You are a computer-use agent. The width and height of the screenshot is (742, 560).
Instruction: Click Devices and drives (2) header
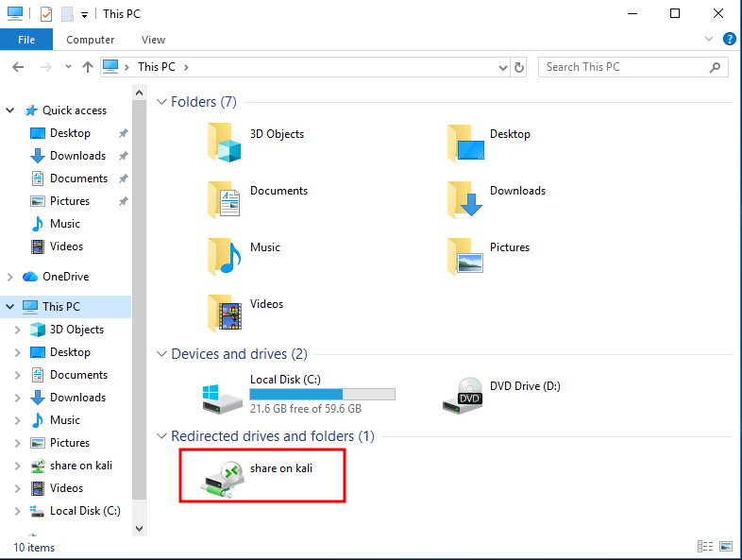coord(240,354)
